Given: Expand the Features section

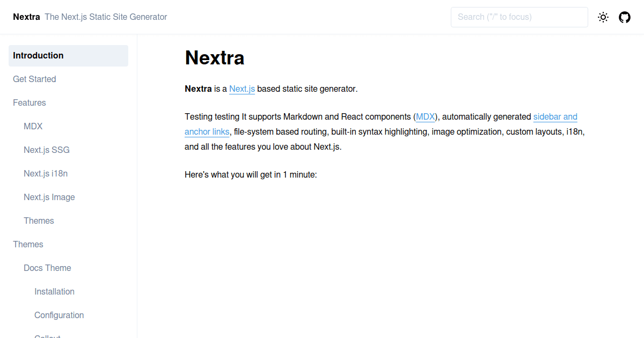Looking at the screenshot, I should coord(30,102).
